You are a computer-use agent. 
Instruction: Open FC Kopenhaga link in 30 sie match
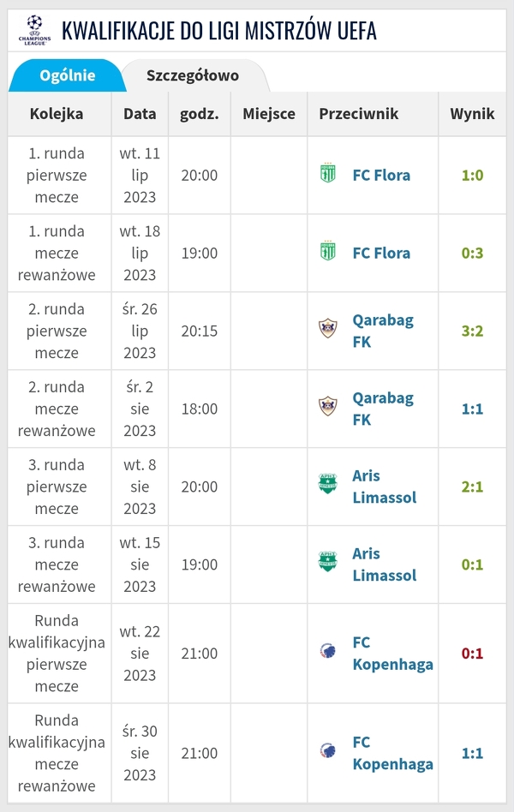pos(392,753)
